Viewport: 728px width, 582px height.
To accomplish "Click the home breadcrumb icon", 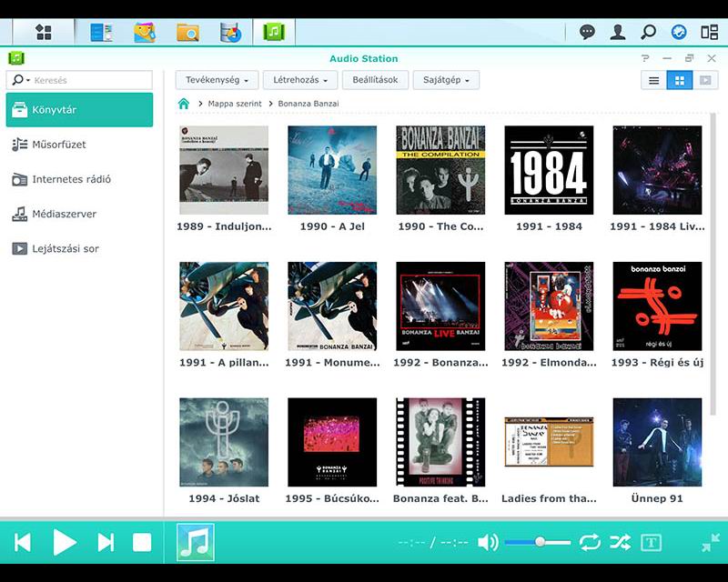I will [x=184, y=104].
